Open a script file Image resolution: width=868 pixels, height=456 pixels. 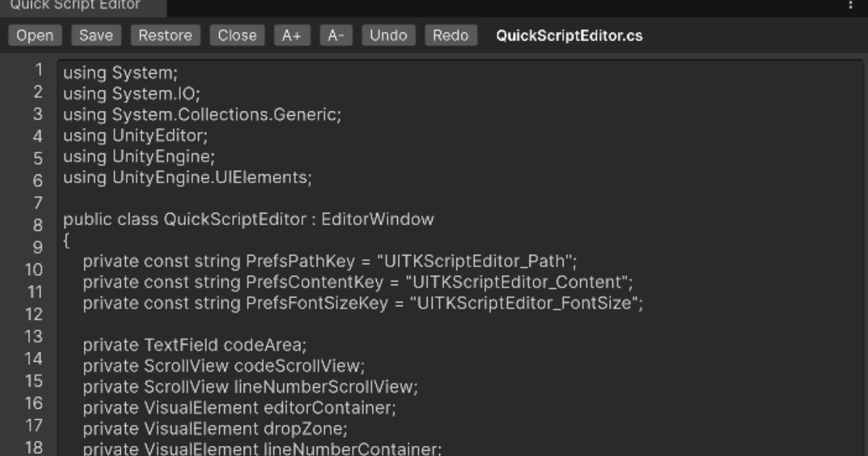(x=35, y=35)
